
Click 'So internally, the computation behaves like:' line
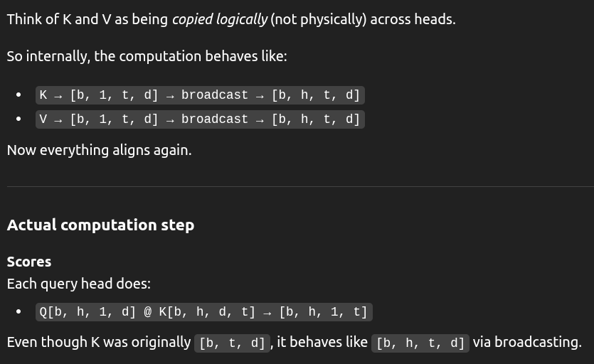[x=147, y=56]
